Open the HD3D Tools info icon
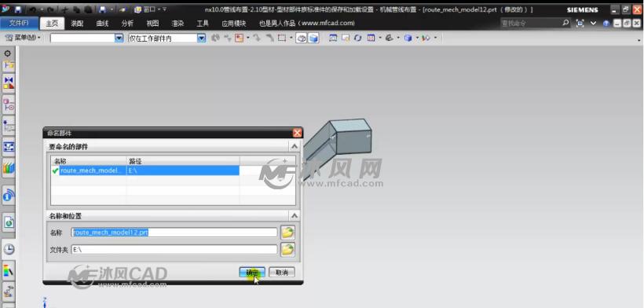The width and height of the screenshot is (644, 308). click(x=9, y=195)
